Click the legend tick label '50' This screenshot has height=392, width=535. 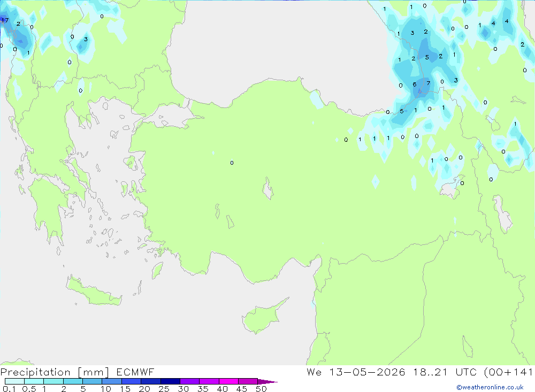261,389
